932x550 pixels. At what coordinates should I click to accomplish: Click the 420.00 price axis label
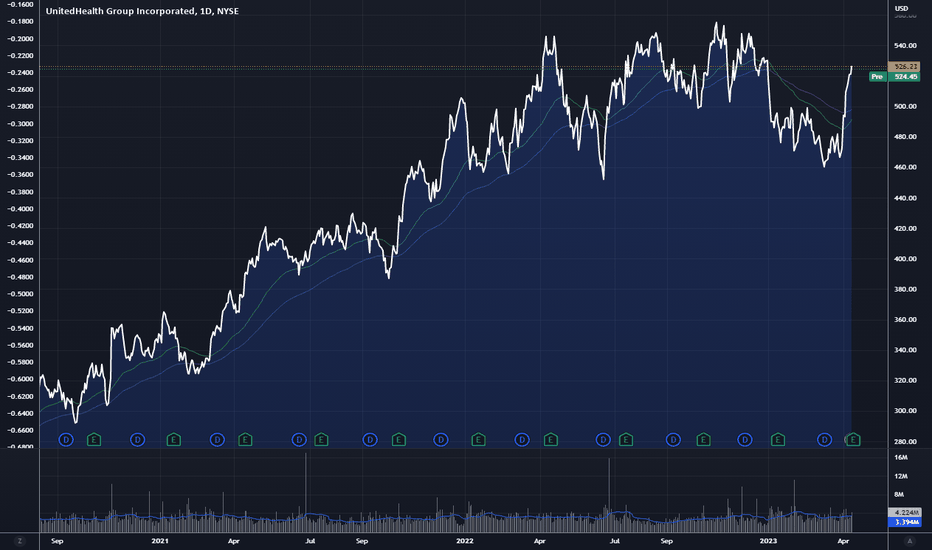[905, 228]
